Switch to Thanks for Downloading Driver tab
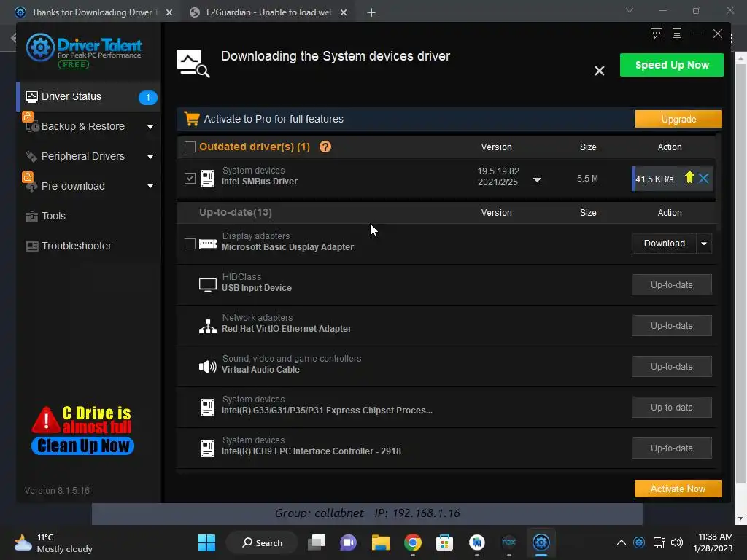The image size is (747, 560). [93, 12]
